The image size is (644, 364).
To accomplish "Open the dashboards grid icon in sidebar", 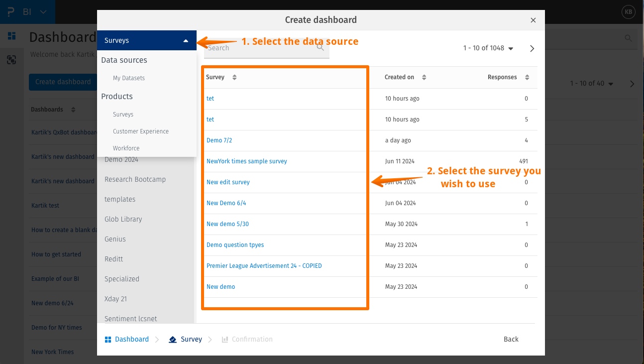I will [11, 36].
